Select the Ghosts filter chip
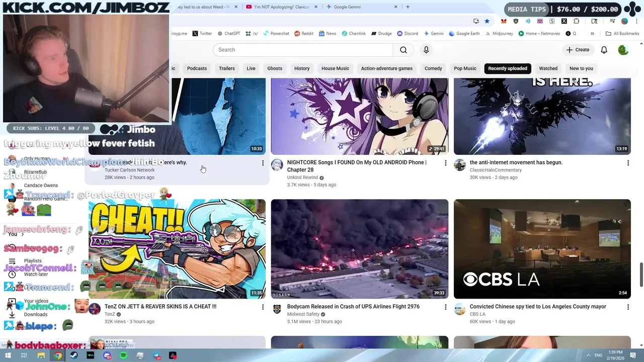Screen dimensions: 644x362 coord(275,68)
